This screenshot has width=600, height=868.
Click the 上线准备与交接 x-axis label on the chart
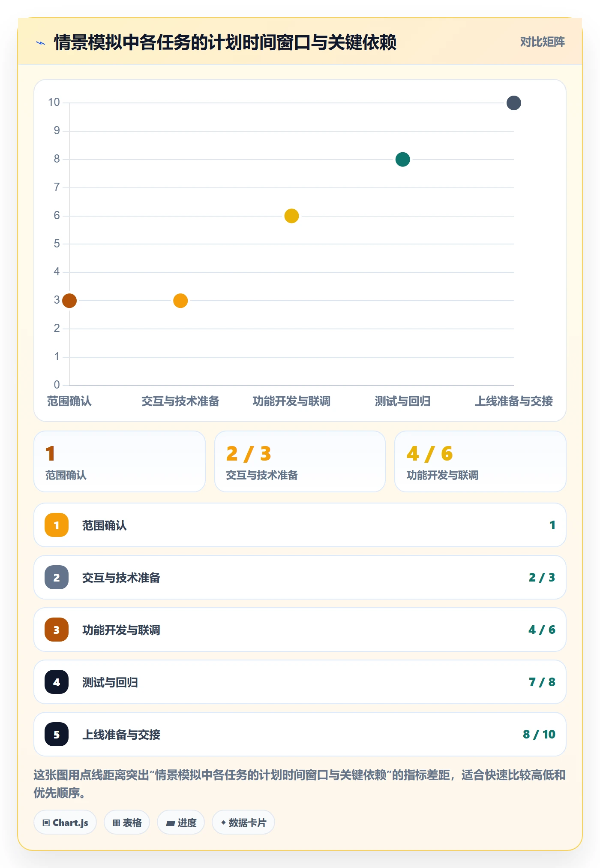point(514,401)
